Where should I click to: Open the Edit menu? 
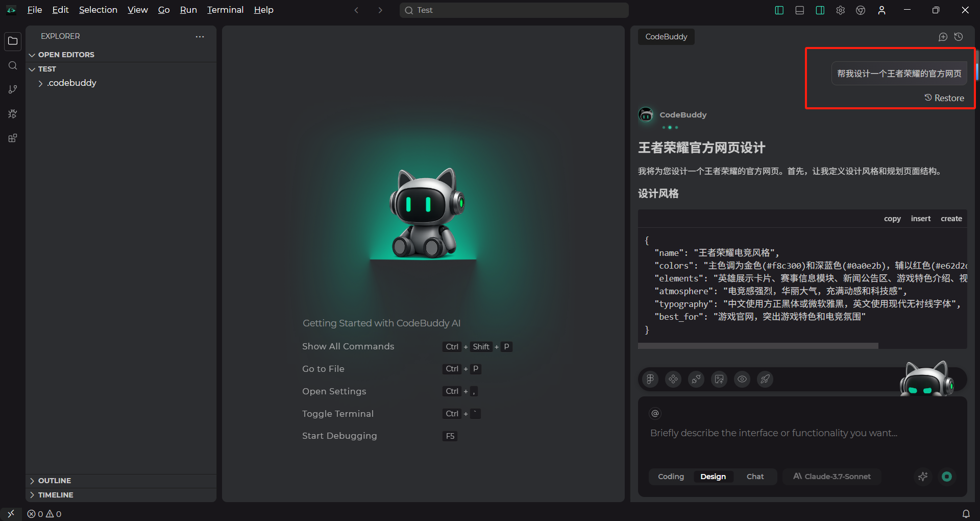point(60,10)
